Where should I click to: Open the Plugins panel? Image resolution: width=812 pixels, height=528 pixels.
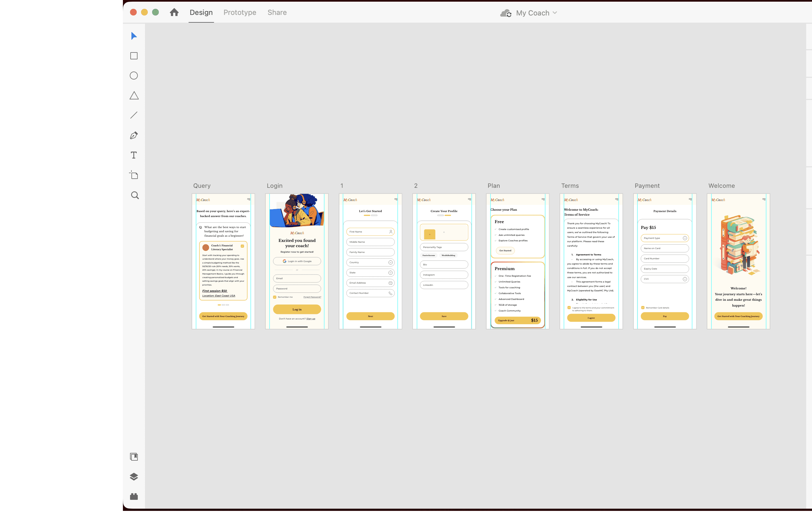[x=134, y=496]
